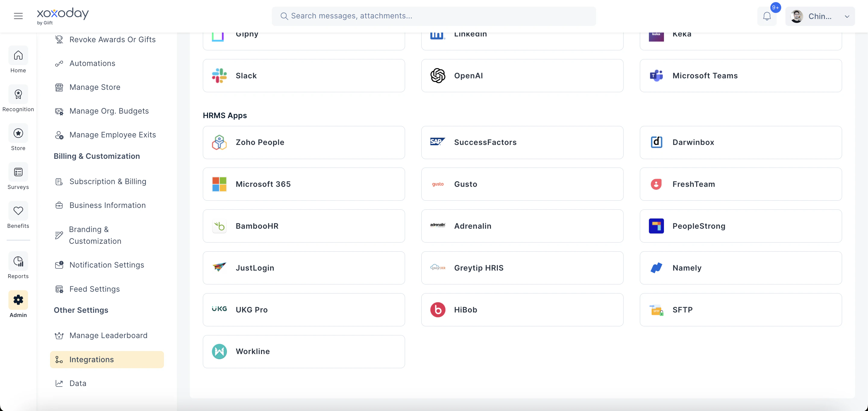Click the BambooHR logo icon
Viewport: 868px width, 411px height.
click(x=219, y=226)
